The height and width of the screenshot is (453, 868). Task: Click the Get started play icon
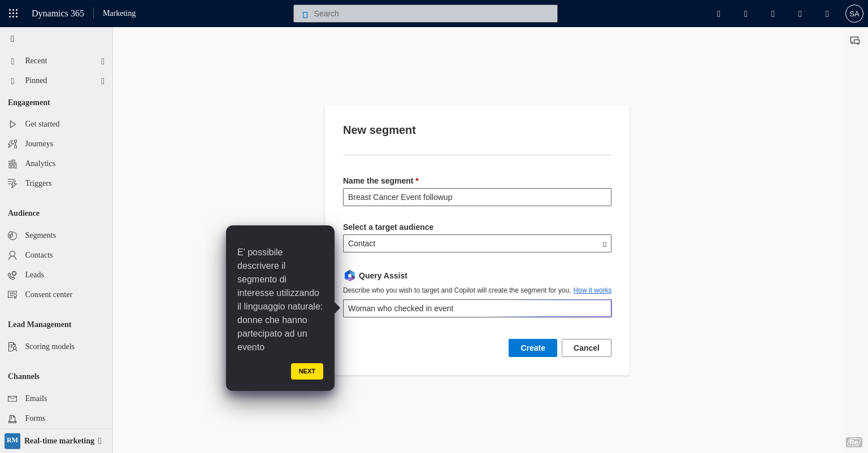[12, 124]
